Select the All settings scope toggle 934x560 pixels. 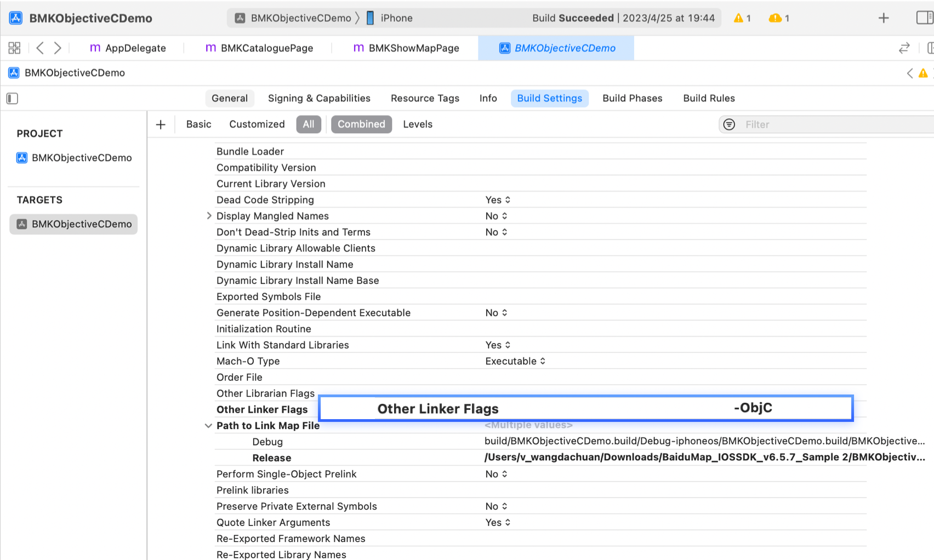309,124
